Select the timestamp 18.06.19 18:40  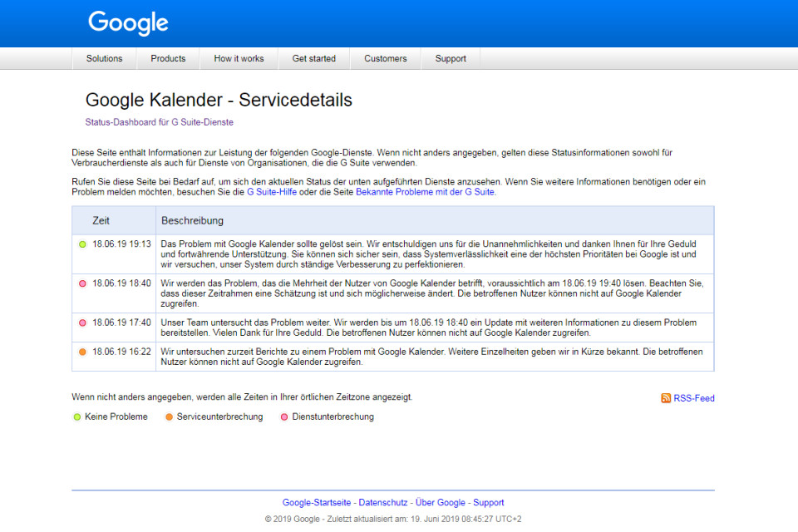tap(121, 283)
